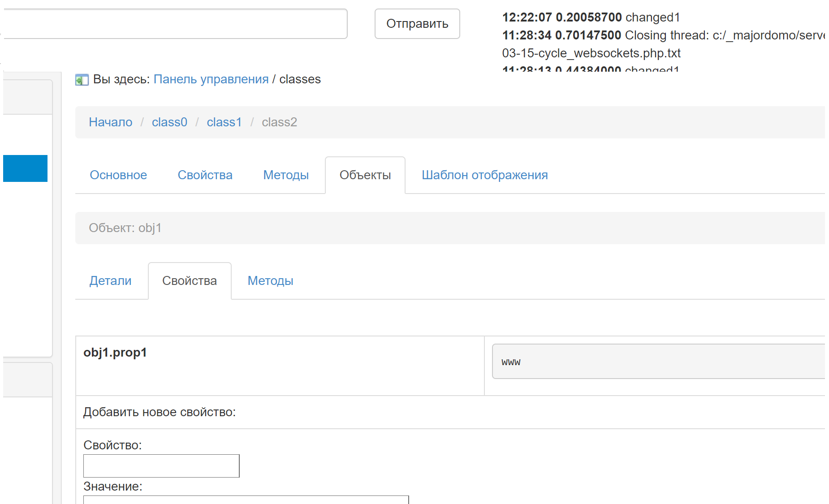Focus the text field left of Отправить
Viewport: 829px width, 504px height.
pyautogui.click(x=175, y=24)
